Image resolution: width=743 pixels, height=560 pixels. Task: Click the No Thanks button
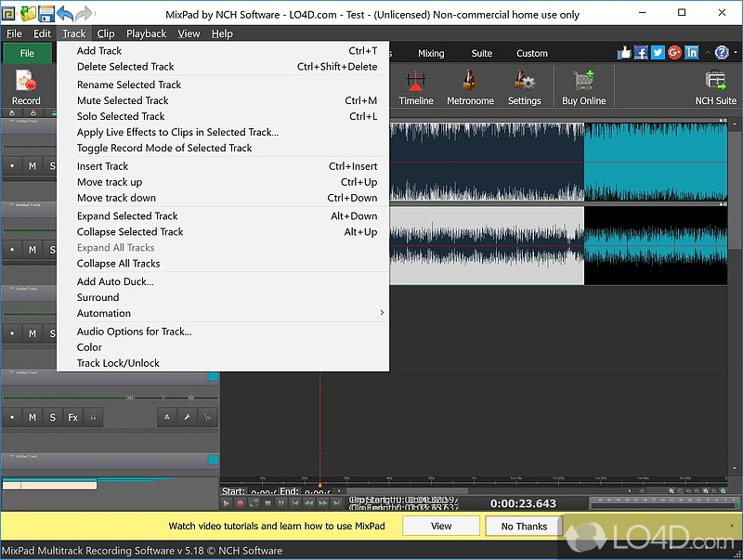pos(525,526)
